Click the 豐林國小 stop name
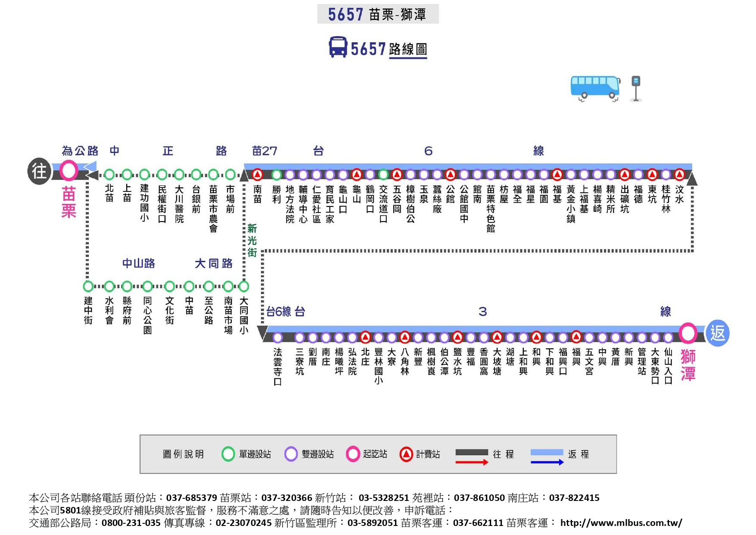 pyautogui.click(x=379, y=366)
